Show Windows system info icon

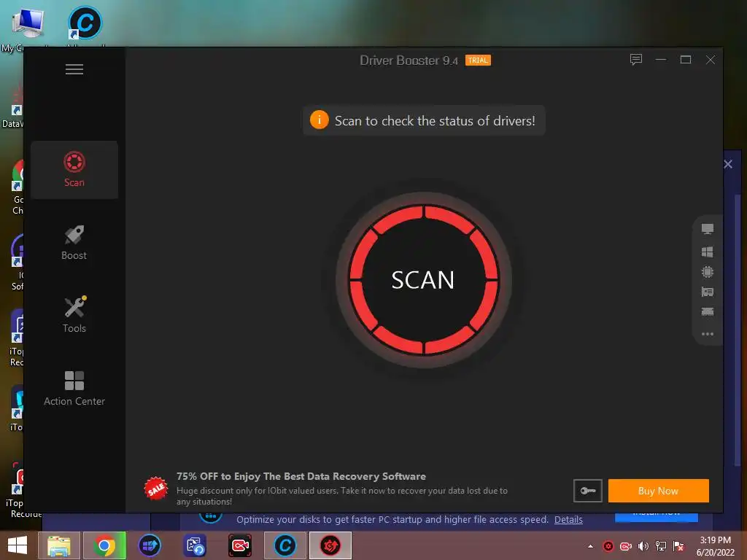click(x=708, y=252)
